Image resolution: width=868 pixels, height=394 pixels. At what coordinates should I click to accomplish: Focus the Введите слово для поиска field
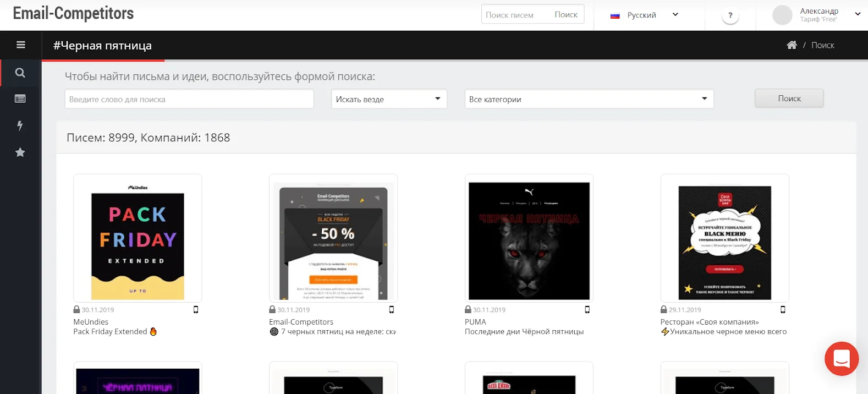point(189,99)
